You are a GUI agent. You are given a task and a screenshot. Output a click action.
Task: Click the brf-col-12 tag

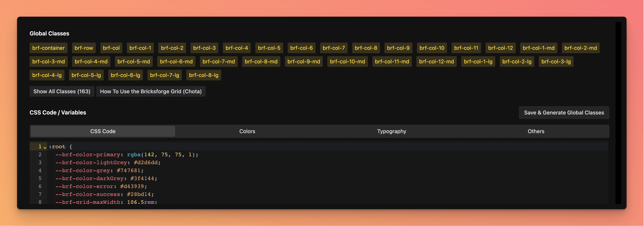click(501, 48)
